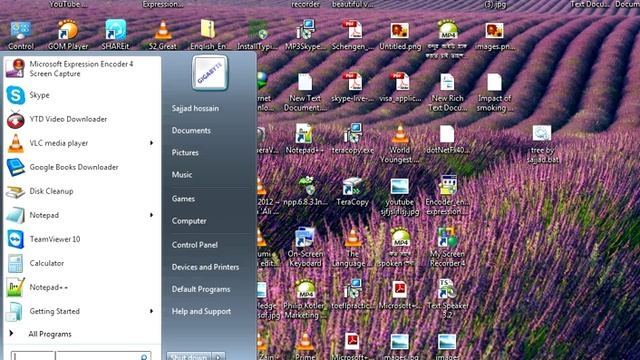Open Pictures library
Image resolution: width=640 pixels, height=360 pixels.
point(185,153)
